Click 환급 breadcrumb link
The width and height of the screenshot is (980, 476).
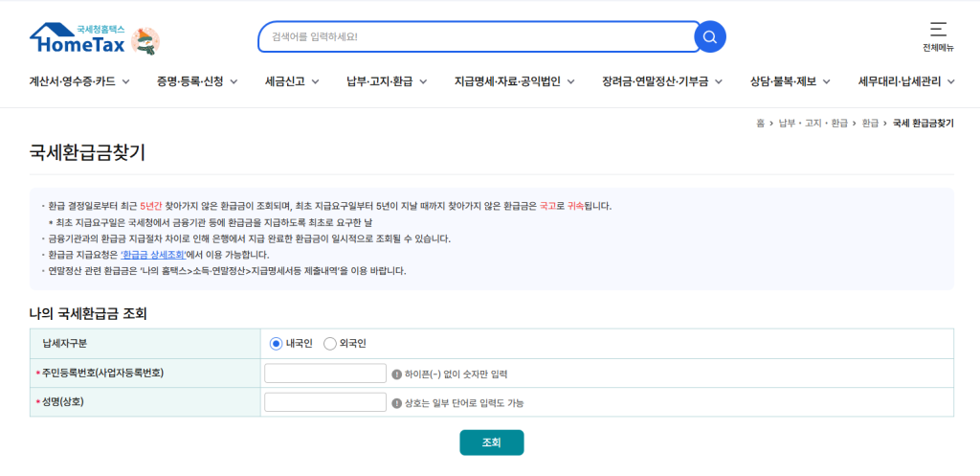click(x=869, y=124)
